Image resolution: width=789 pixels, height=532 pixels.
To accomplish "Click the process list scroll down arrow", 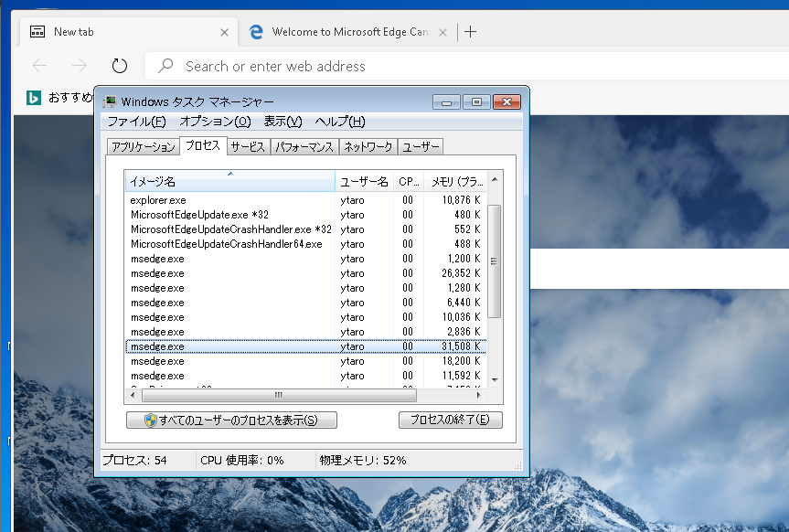I will pyautogui.click(x=495, y=380).
